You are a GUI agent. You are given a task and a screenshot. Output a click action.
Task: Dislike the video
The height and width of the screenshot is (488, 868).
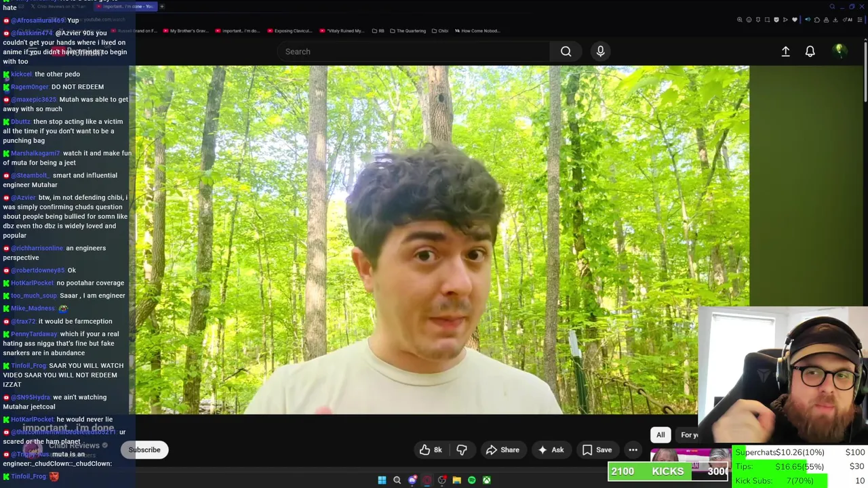pos(462,450)
